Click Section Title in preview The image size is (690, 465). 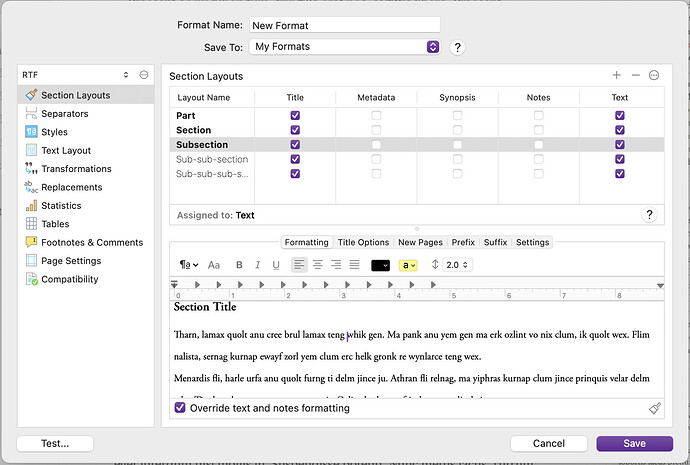[205, 307]
